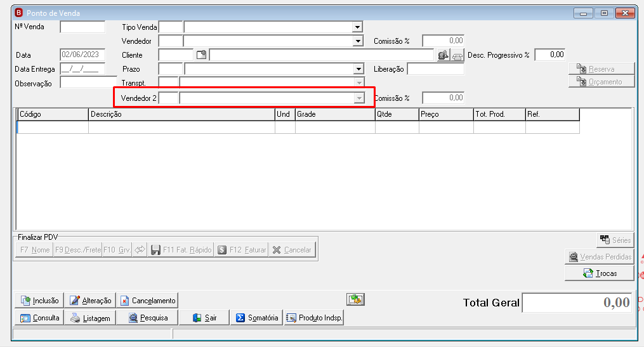Viewport: 644px width, 347px height.
Task: Minimize the Ponto de Venda window
Action: click(x=583, y=13)
